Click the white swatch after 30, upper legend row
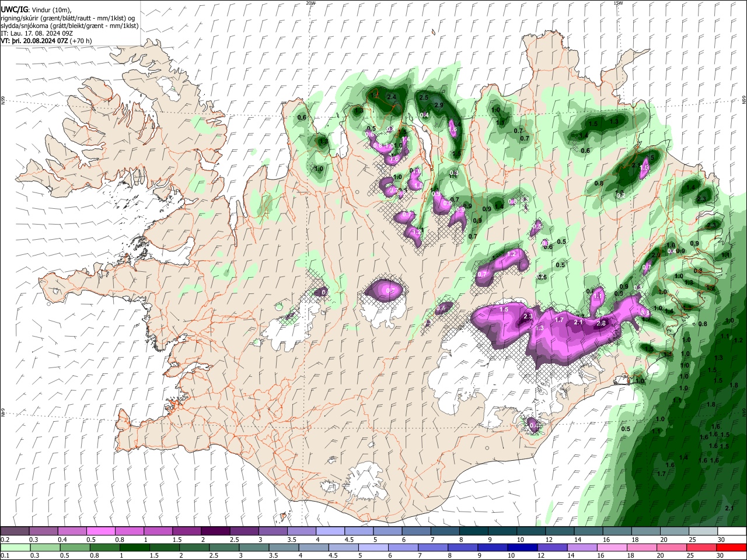The image size is (747, 560). point(732,531)
